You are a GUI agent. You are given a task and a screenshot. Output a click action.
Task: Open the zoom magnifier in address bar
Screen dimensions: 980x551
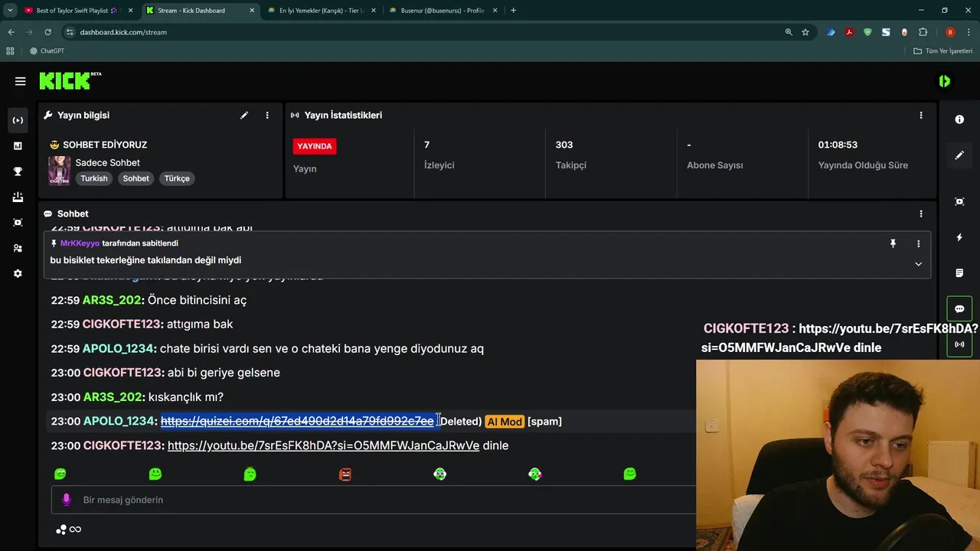pyautogui.click(x=789, y=32)
